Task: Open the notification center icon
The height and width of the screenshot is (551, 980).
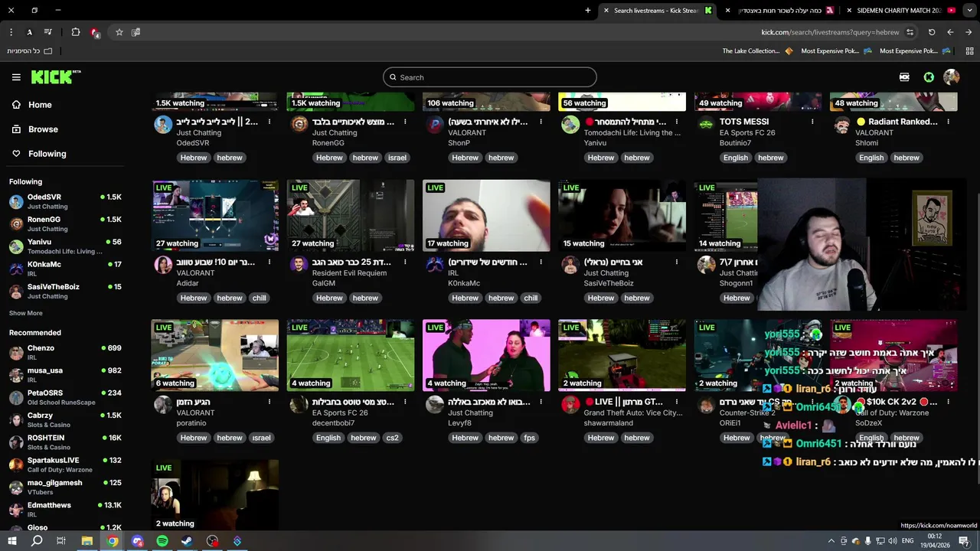Action: tap(964, 541)
